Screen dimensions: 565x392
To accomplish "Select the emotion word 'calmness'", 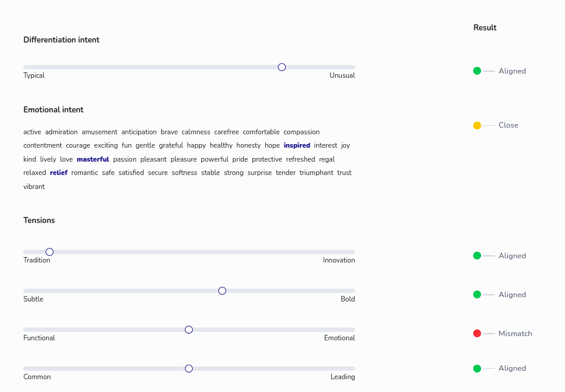I will click(x=196, y=132).
